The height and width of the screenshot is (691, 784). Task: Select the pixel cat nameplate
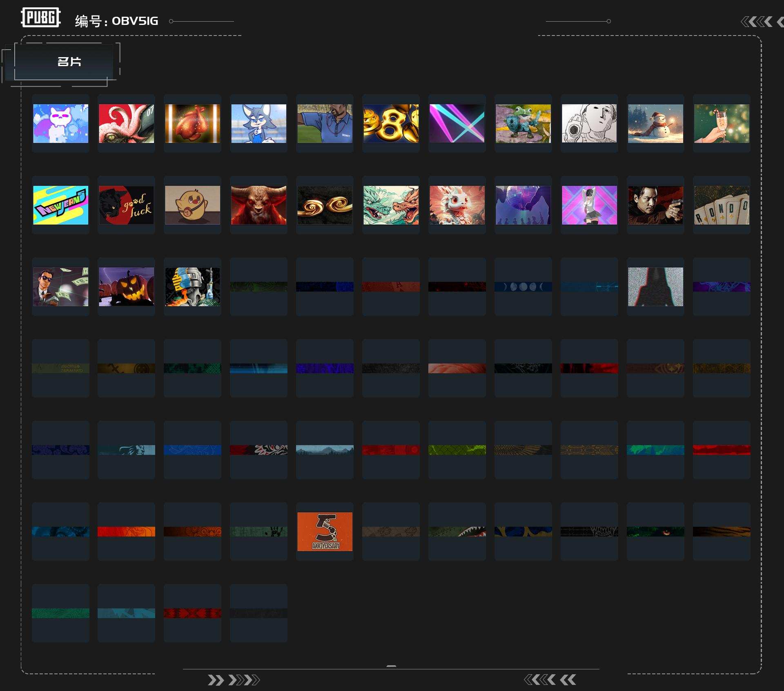pos(60,124)
